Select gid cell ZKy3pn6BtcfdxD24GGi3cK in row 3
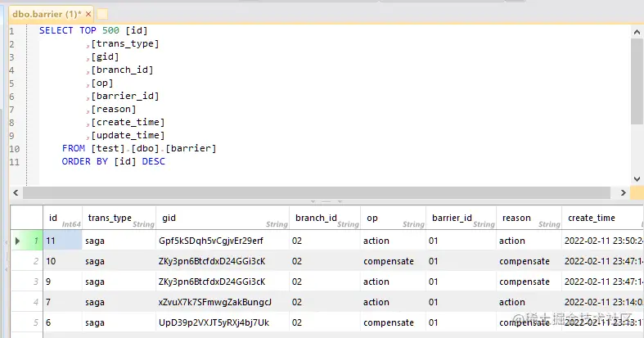Screen dimensions: 644x338 (x=223, y=282)
